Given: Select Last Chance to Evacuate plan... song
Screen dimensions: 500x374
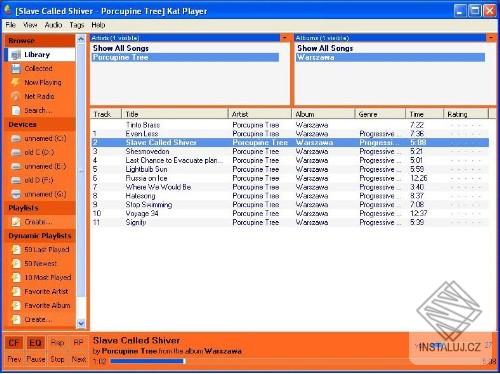Looking at the screenshot, I should tap(290, 160).
